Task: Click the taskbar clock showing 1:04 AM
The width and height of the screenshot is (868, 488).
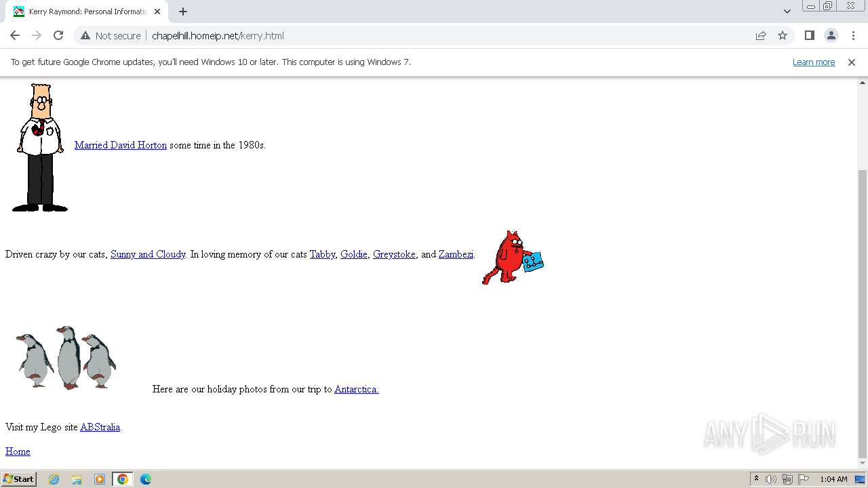Action: [833, 479]
